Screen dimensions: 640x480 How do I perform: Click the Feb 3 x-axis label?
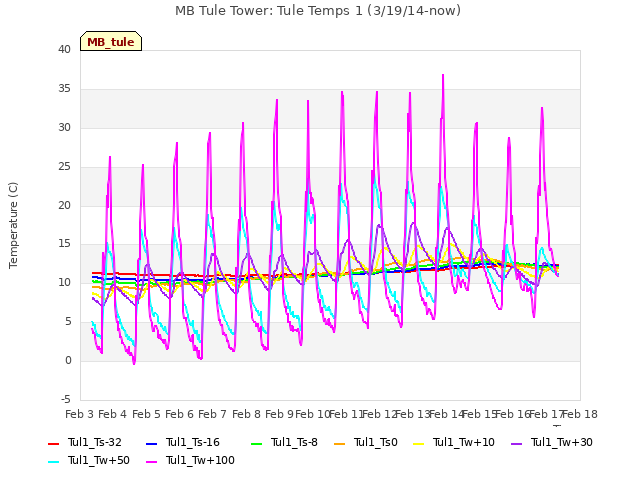pyautogui.click(x=80, y=414)
